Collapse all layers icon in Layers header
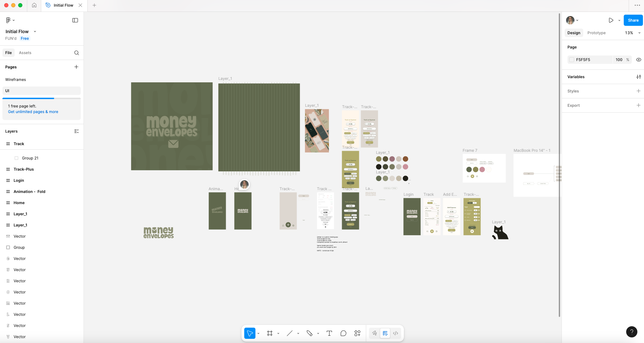The height and width of the screenshot is (343, 644). 77,131
